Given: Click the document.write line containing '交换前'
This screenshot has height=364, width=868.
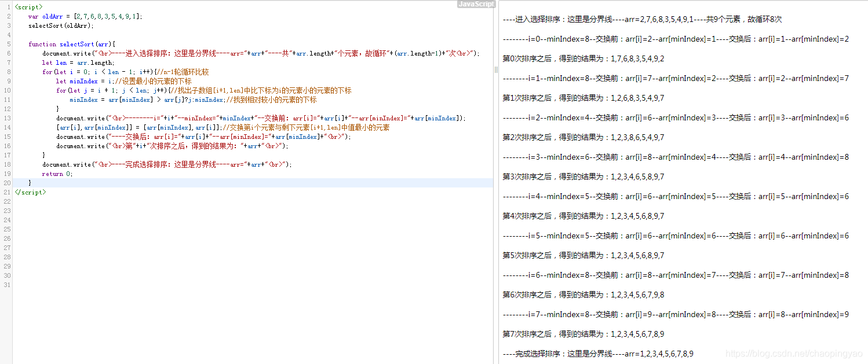Looking at the screenshot, I should click(261, 118).
